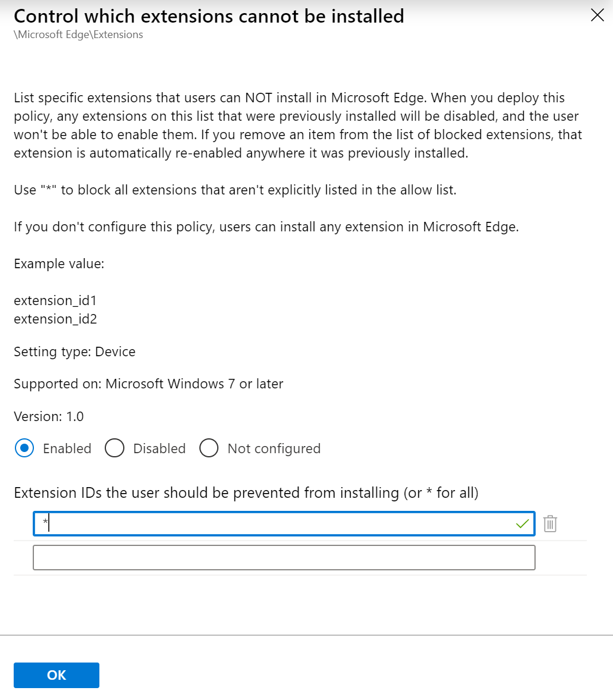Image resolution: width=613 pixels, height=700 pixels.
Task: Click the delete icon beside the asterisk entry
Action: click(550, 524)
